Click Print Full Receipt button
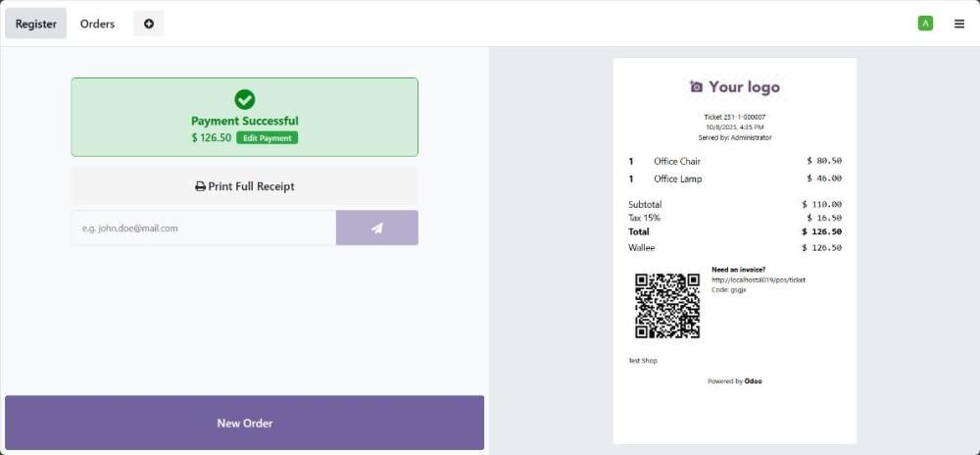980x455 pixels. point(245,186)
